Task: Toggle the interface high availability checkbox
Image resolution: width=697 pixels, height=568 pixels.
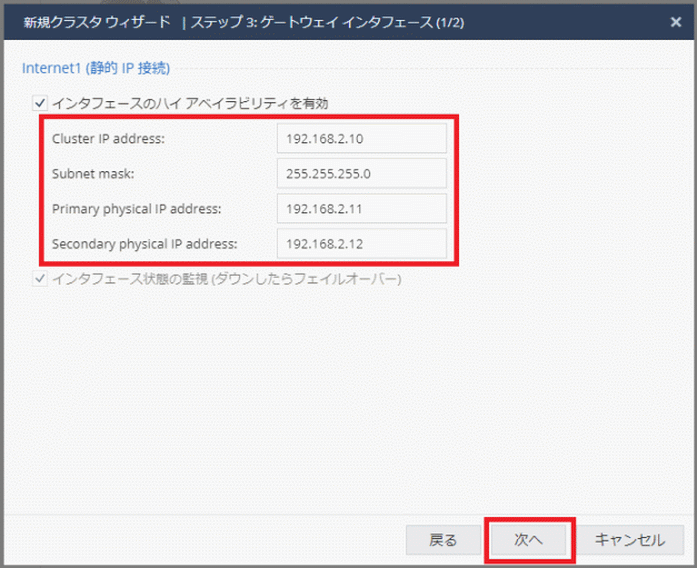Action: (39, 101)
